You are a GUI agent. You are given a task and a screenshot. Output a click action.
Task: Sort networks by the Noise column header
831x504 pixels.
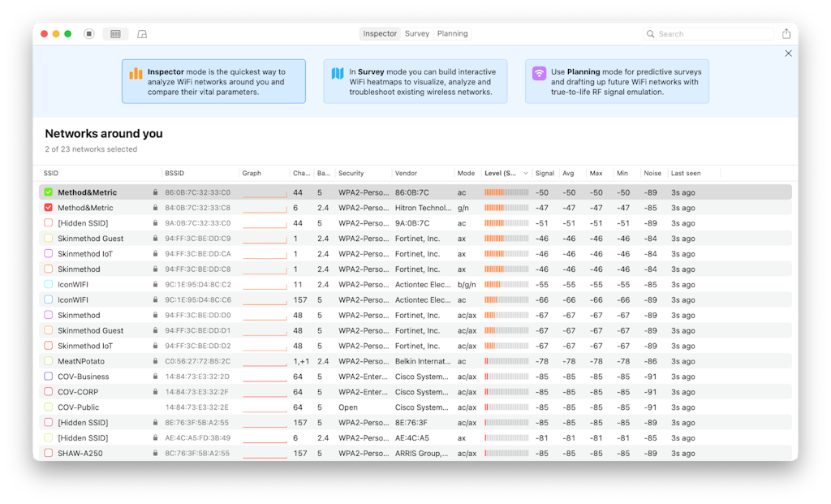click(652, 173)
